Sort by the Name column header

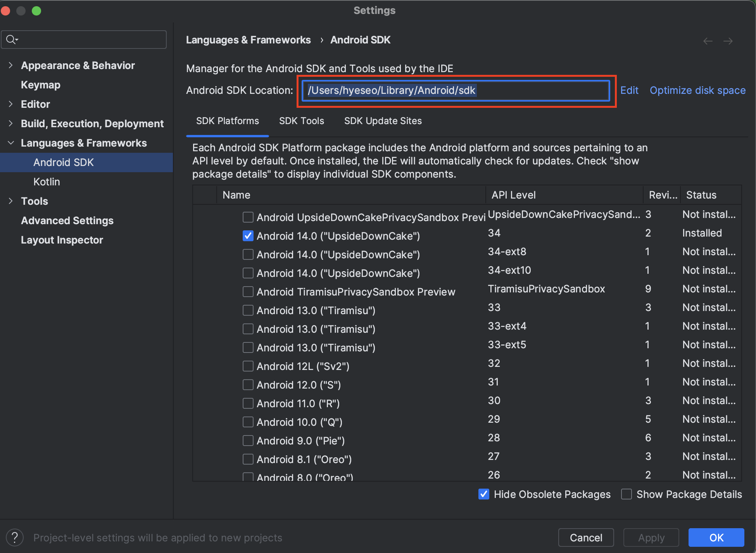point(351,195)
